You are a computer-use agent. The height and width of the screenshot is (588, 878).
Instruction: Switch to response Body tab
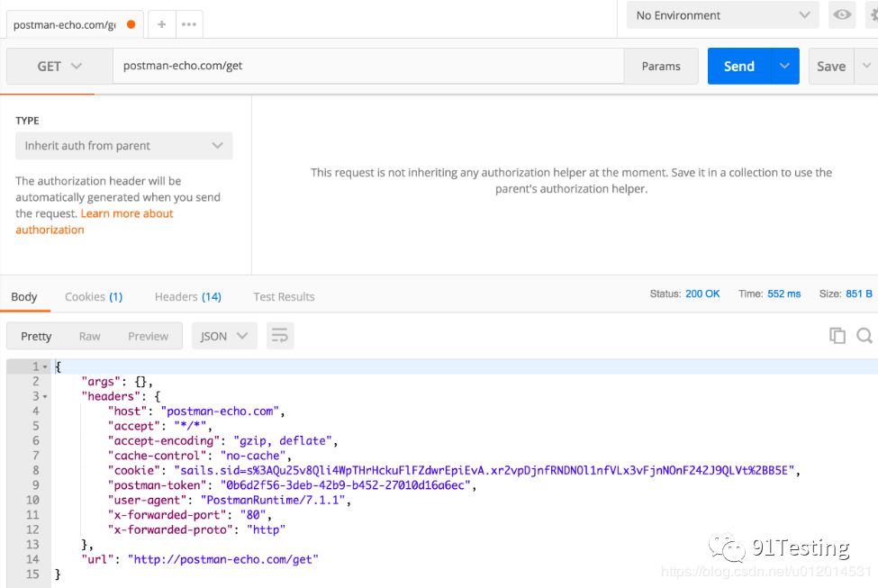(x=24, y=297)
